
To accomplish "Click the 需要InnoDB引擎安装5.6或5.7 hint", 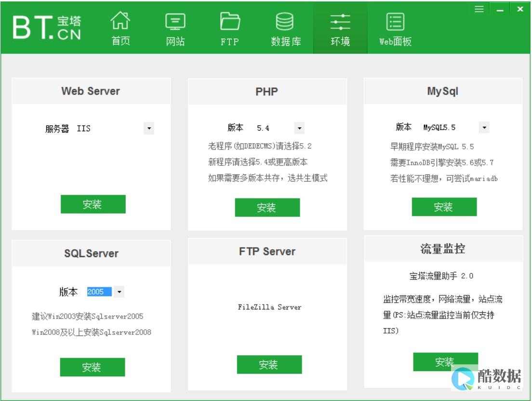I will [442, 162].
